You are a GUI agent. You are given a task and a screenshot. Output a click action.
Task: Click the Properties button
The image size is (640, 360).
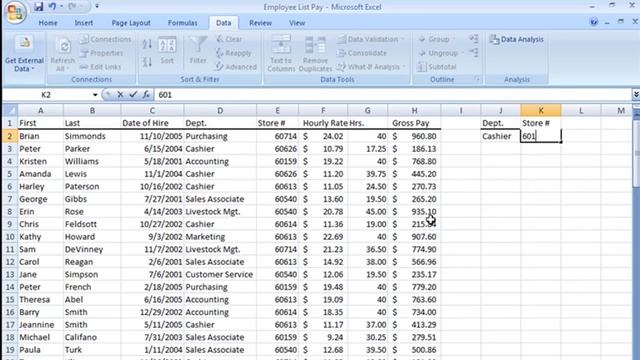pos(102,53)
